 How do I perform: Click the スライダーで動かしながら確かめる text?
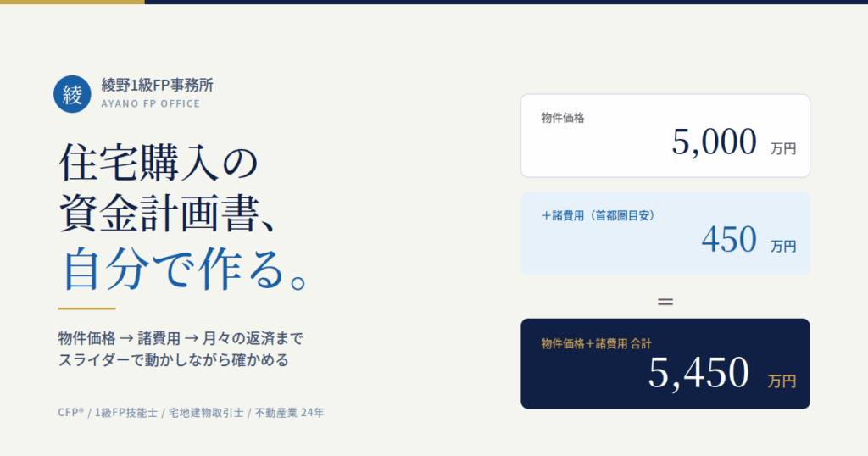pos(173,359)
